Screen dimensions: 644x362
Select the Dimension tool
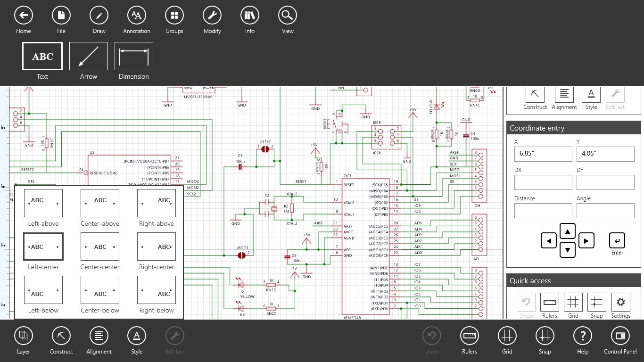133,56
